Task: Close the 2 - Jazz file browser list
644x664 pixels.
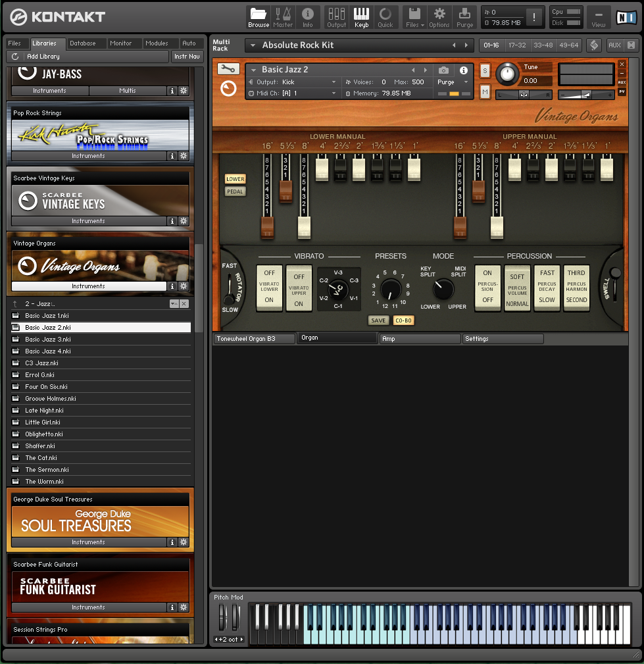Action: (184, 303)
